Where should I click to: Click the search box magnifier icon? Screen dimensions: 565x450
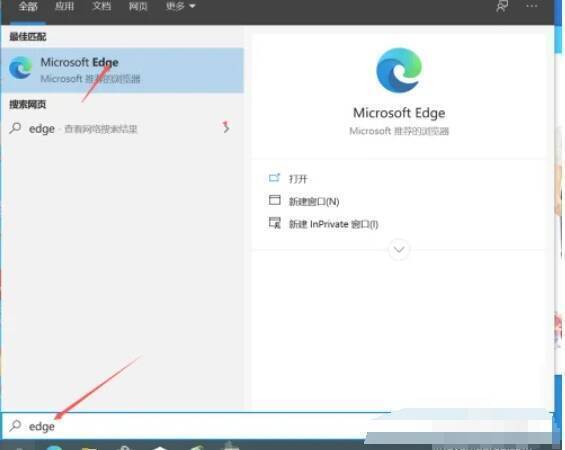15,426
